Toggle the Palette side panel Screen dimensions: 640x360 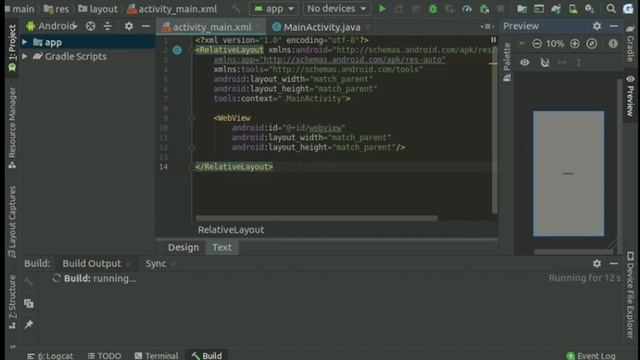coord(507,62)
